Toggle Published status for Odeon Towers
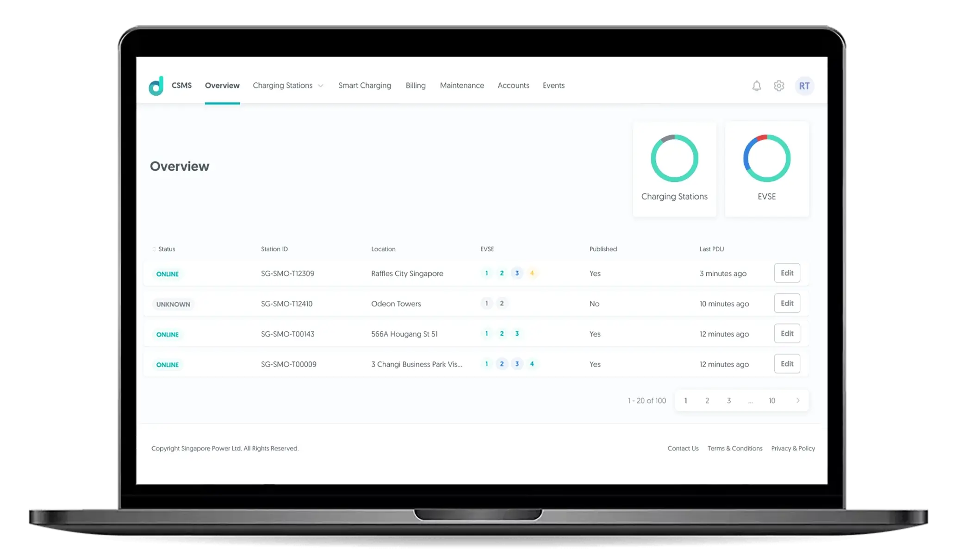Image resolution: width=964 pixels, height=560 pixels. [595, 303]
